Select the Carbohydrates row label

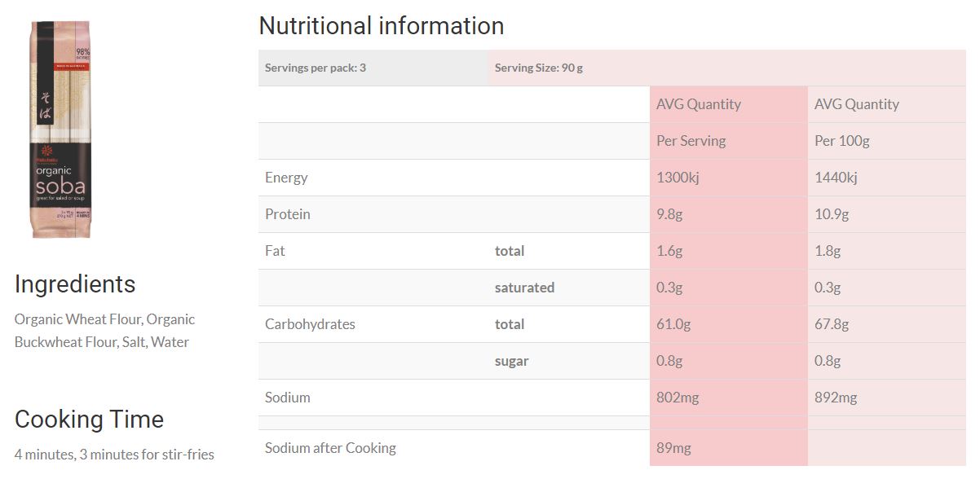point(310,324)
